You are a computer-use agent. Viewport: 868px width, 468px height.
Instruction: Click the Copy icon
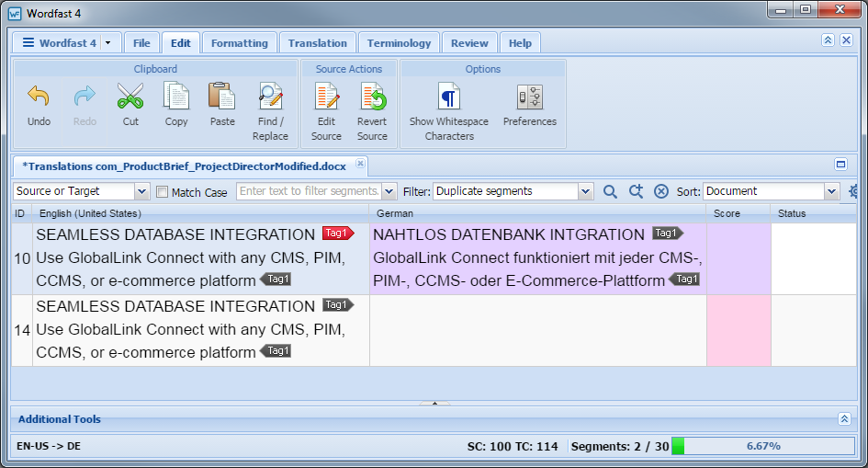pyautogui.click(x=176, y=96)
